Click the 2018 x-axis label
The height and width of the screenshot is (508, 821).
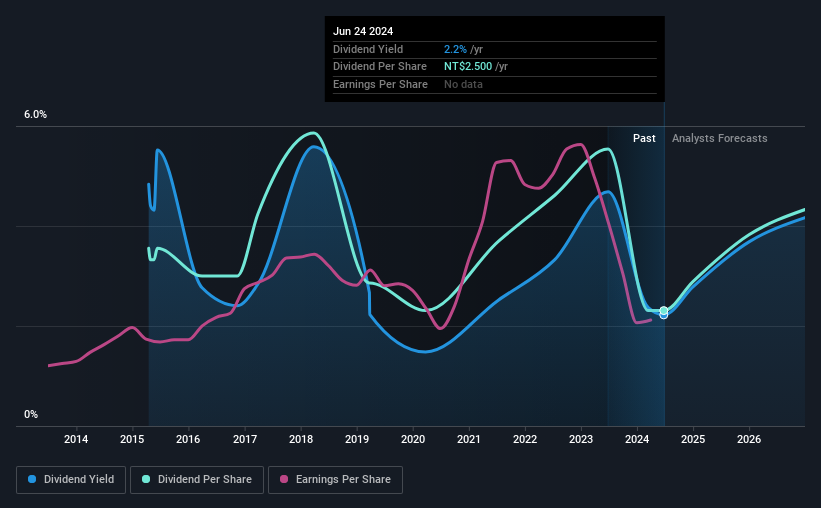point(301,439)
